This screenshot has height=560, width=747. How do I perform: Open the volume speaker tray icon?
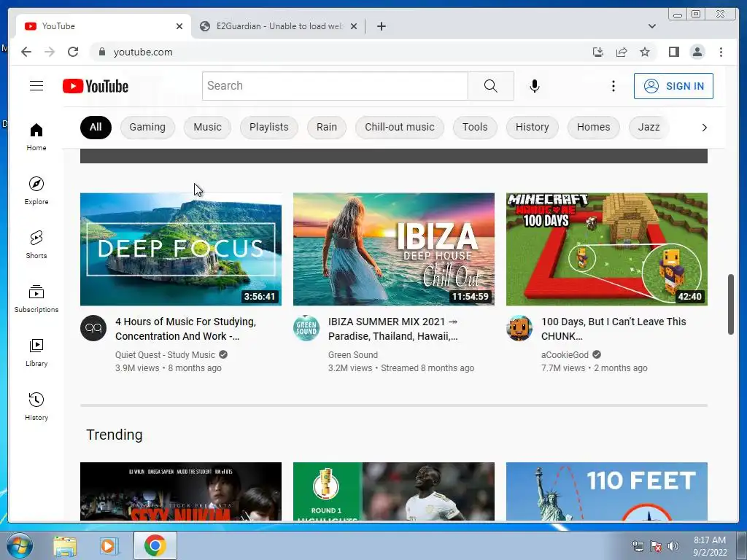point(673,546)
